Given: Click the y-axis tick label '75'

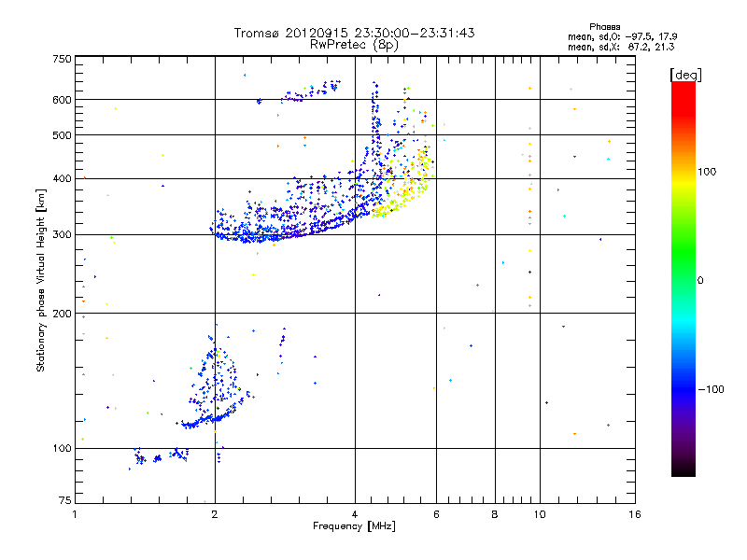Looking at the screenshot, I should coord(65,500).
